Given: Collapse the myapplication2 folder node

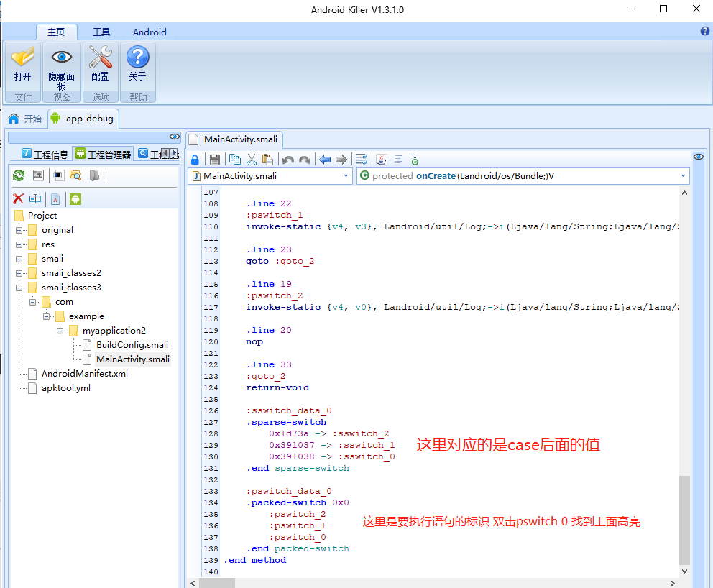Looking at the screenshot, I should [x=60, y=331].
